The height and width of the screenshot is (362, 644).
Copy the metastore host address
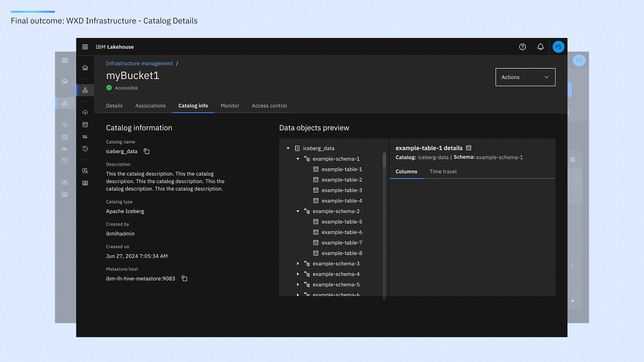tap(184, 279)
